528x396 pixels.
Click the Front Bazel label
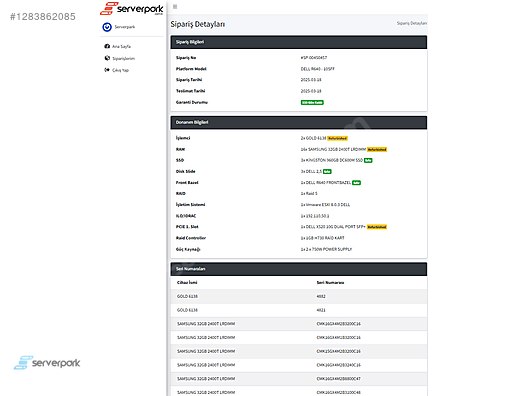click(187, 183)
